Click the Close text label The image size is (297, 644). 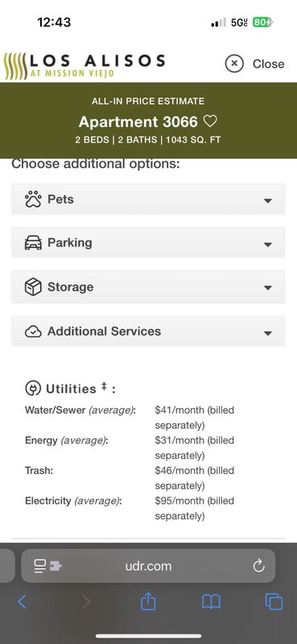pos(268,64)
